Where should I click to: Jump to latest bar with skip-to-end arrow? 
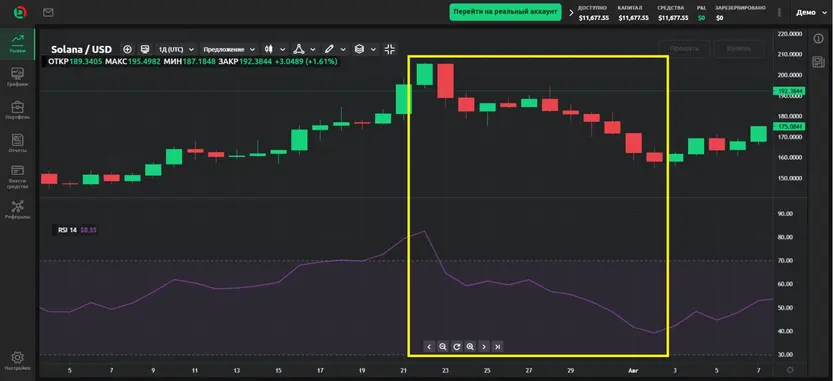point(497,346)
